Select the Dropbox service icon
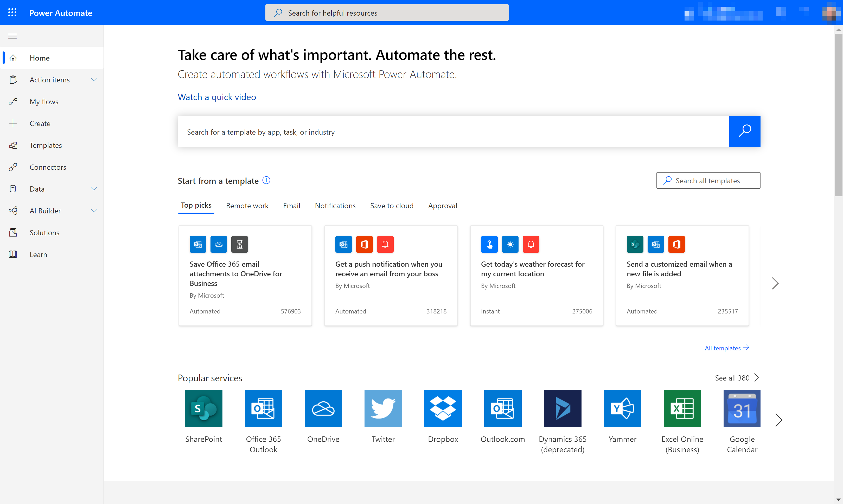Viewport: 843px width, 504px height. click(443, 409)
